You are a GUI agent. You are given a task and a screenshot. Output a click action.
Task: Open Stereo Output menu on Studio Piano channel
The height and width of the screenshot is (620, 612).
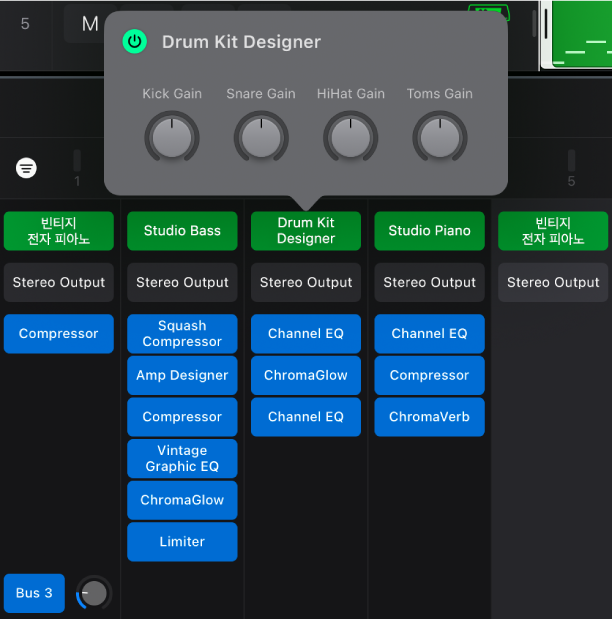429,283
